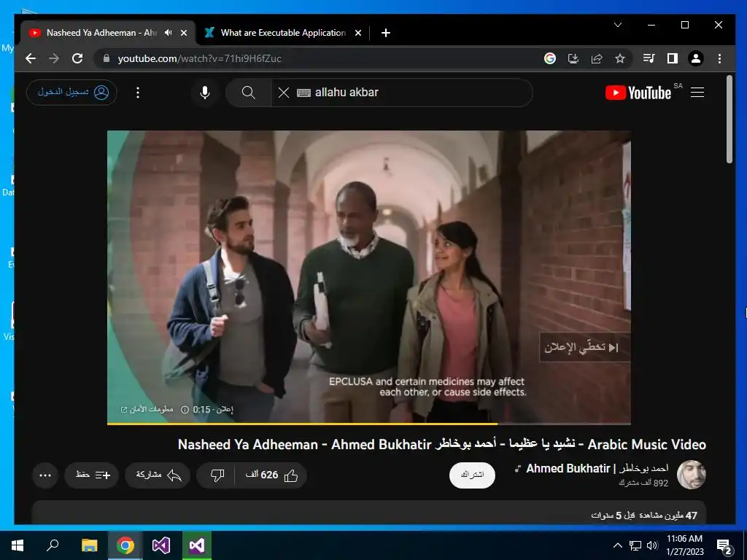Image resolution: width=747 pixels, height=560 pixels.
Task: Click Chrome icon in the taskbar
Action: click(125, 545)
